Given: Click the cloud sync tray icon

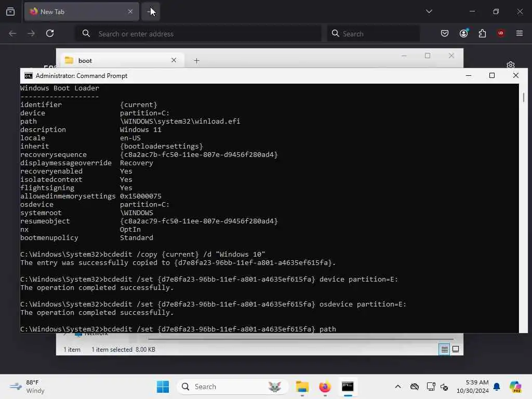Looking at the screenshot, I should coord(414,387).
